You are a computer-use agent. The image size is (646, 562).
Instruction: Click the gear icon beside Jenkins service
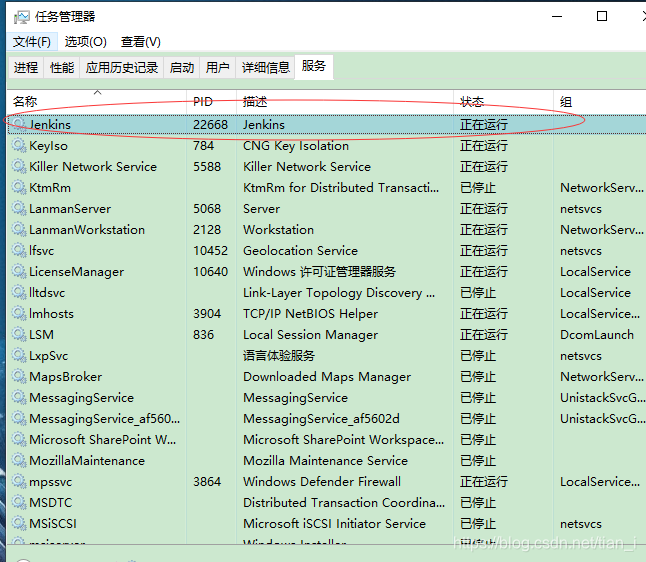click(19, 124)
